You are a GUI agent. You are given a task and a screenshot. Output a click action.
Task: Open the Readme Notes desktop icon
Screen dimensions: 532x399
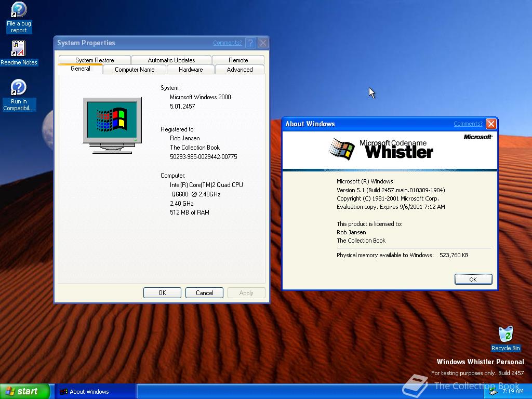coord(19,48)
